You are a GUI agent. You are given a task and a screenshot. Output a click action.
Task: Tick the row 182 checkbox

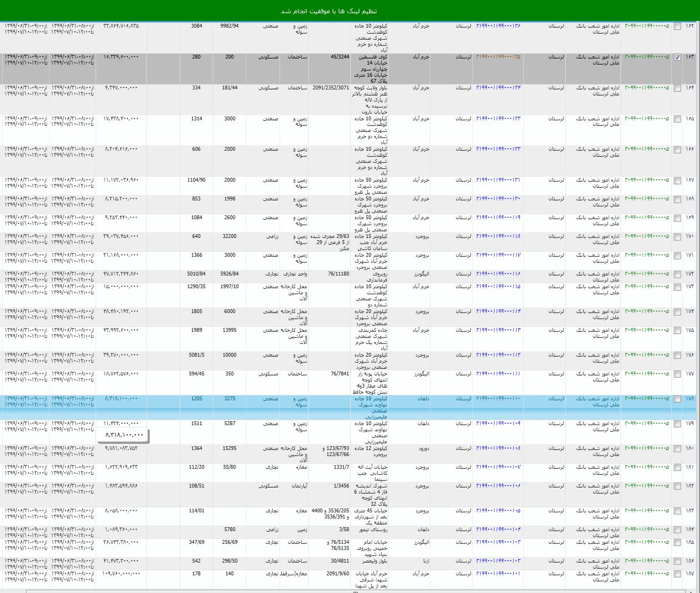pyautogui.click(x=677, y=487)
